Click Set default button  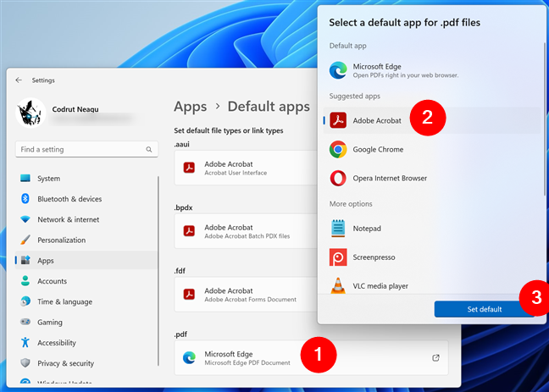(485, 309)
